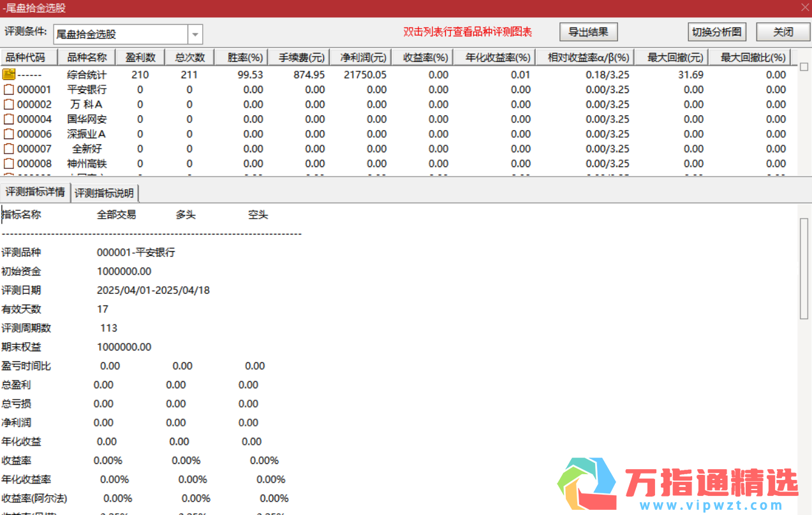
Task: Sort by the 最大回撤(元) column header
Action: [672, 57]
